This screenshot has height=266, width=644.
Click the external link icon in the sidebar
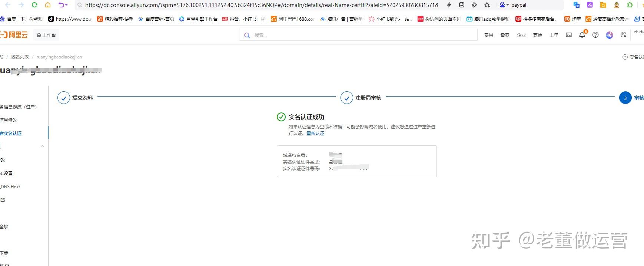3,200
